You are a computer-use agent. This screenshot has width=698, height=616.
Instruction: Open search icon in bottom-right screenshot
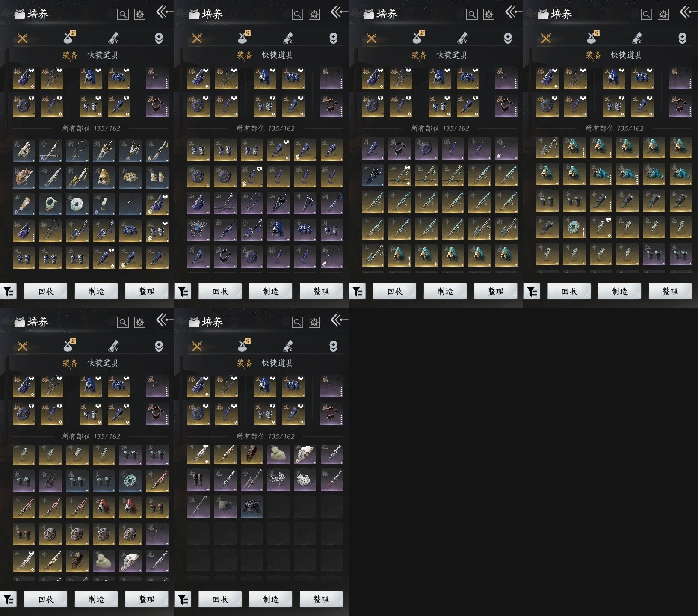coord(297,323)
